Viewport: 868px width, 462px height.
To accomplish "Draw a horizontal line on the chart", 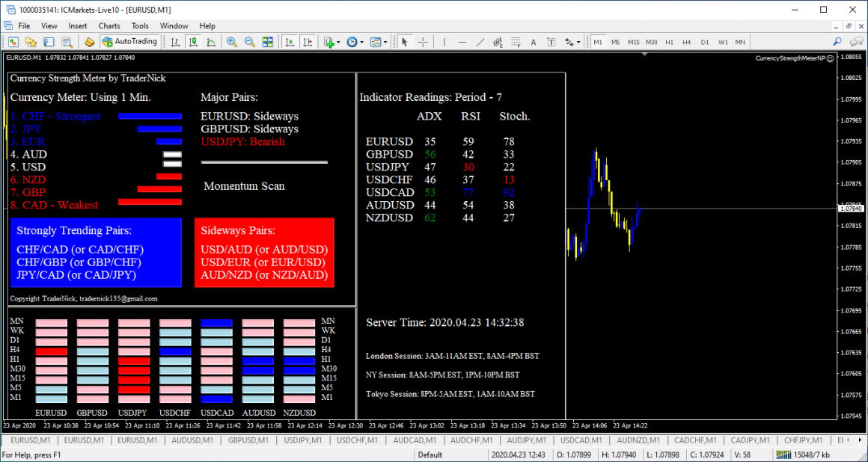I will [x=462, y=42].
